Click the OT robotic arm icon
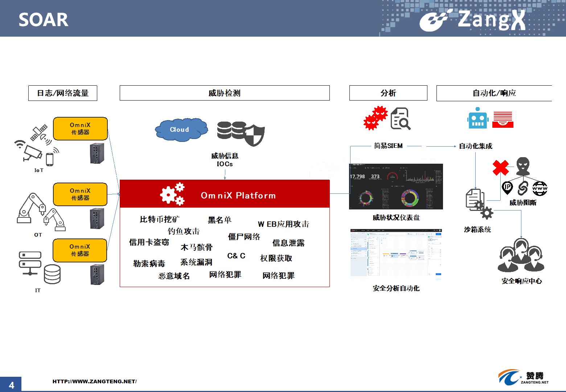566x392 pixels. 41,212
